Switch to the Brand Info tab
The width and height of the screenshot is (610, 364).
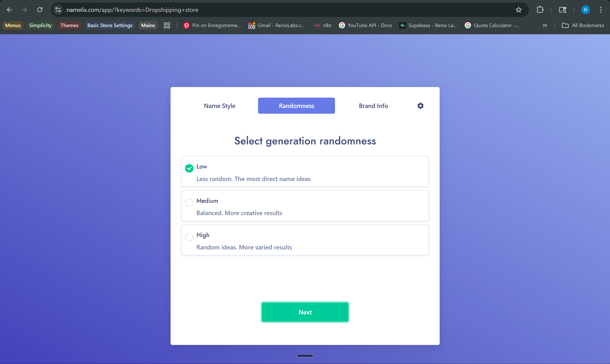(373, 106)
